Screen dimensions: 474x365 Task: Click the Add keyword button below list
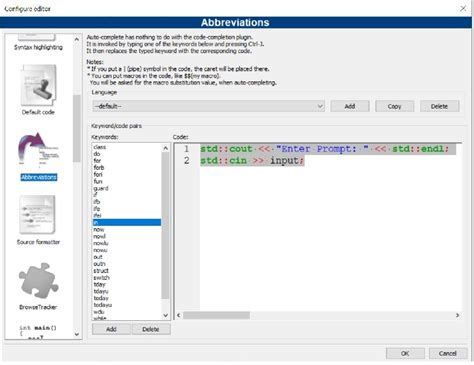[x=111, y=329]
